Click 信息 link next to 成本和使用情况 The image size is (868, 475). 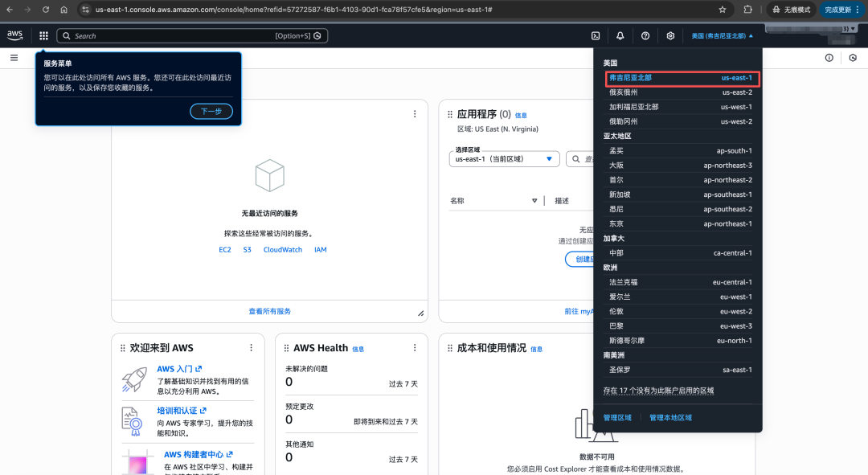536,350
